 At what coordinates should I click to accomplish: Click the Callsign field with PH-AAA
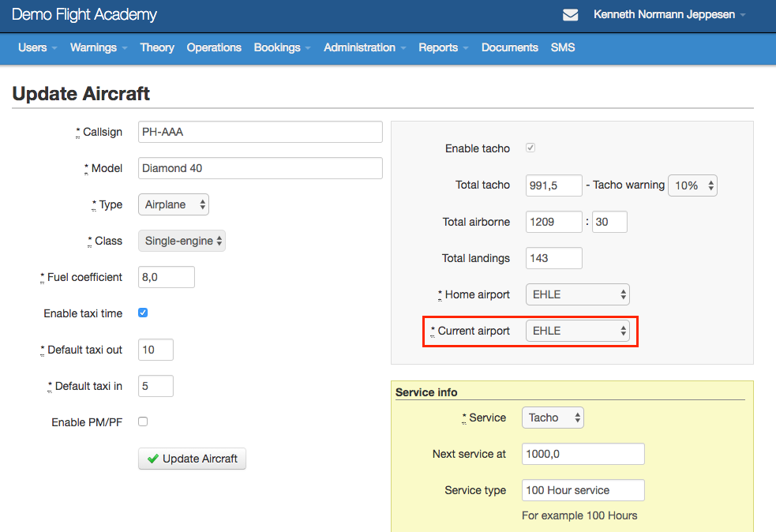coord(261,132)
